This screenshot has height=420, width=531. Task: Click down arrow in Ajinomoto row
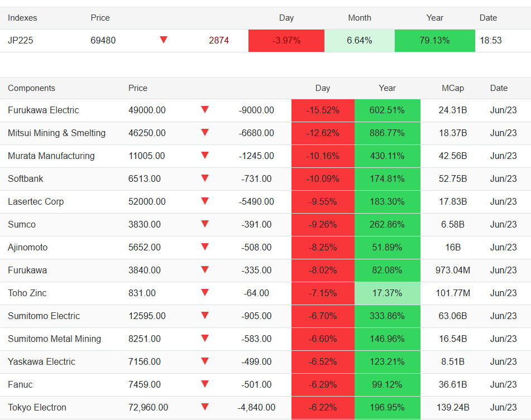(x=204, y=247)
